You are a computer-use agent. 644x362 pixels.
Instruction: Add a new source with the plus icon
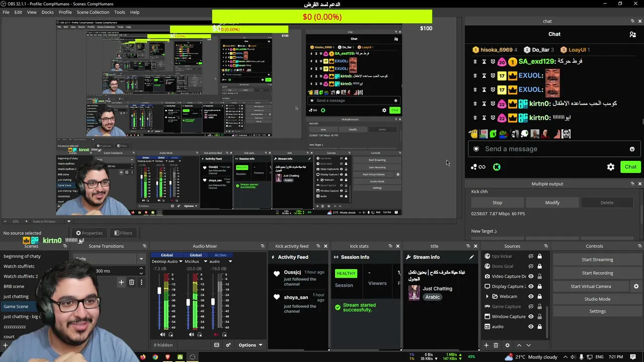(x=486, y=345)
